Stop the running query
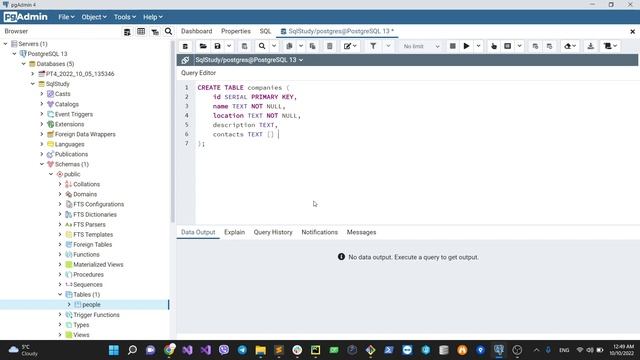Viewport: 640px width, 360px height. tap(453, 46)
